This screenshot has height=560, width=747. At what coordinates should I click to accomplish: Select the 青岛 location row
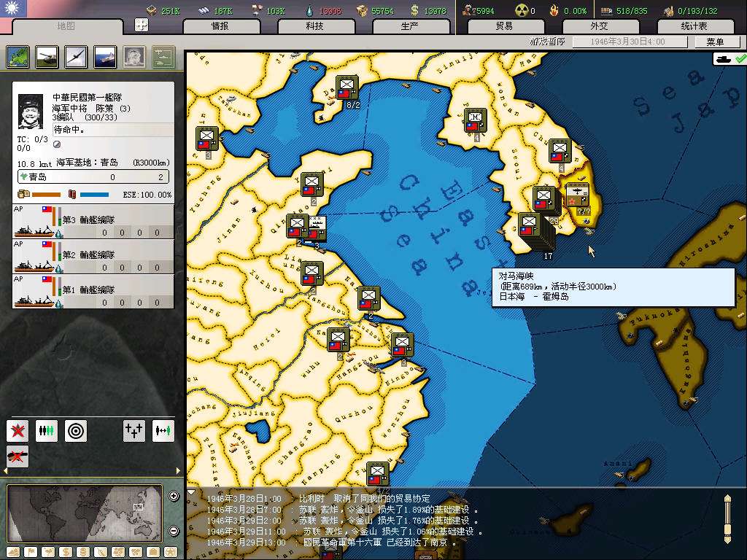[x=93, y=177]
